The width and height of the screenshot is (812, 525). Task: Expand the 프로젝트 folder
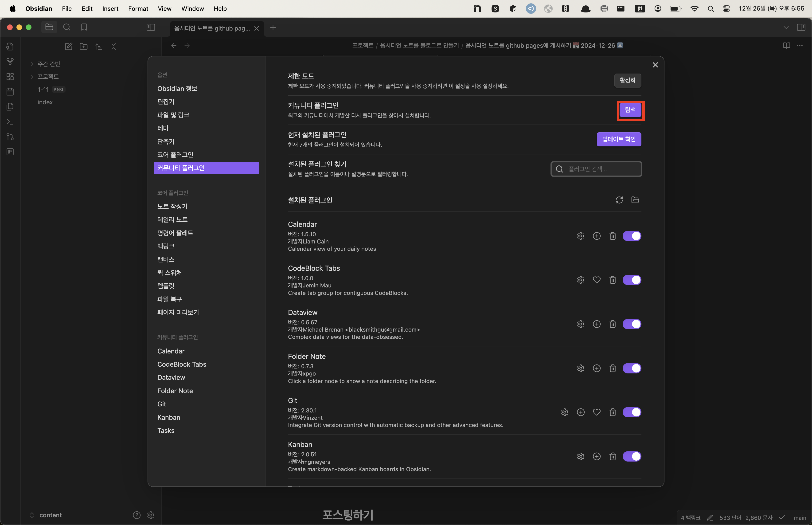[32, 77]
